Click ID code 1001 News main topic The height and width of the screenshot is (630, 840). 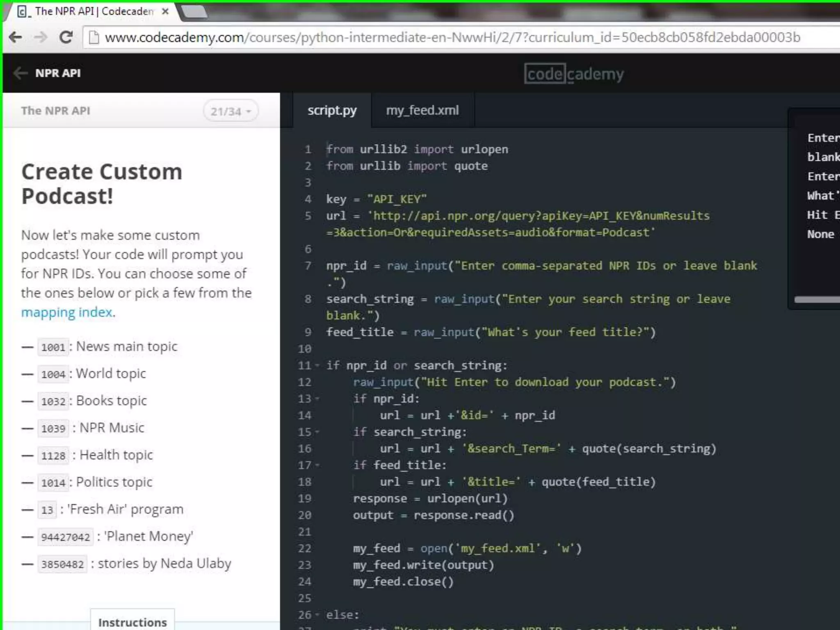53,347
